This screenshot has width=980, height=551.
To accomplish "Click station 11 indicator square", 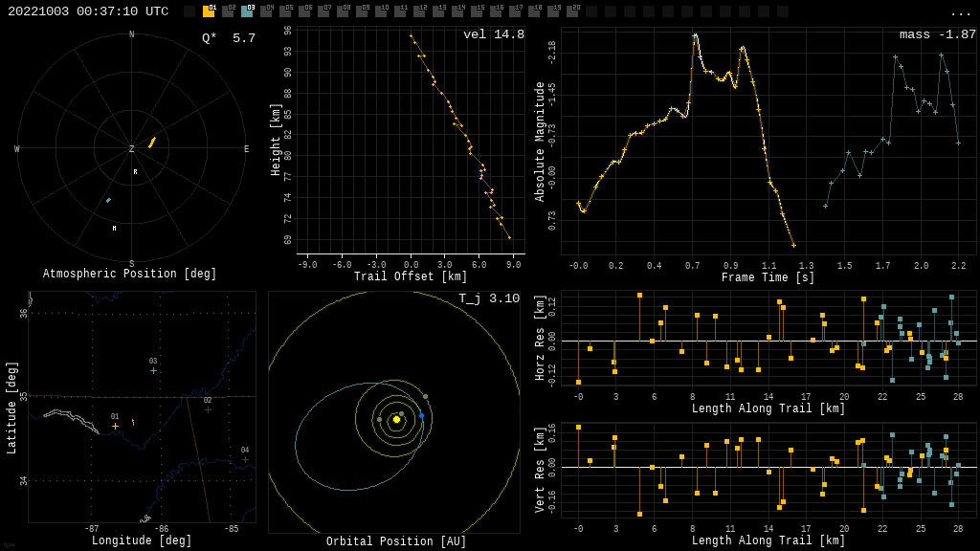I will (400, 11).
